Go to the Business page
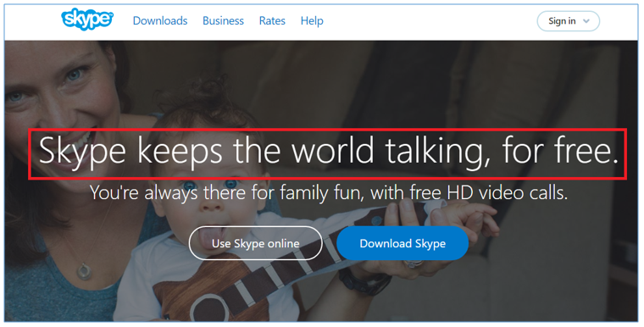This screenshot has width=644, height=327. [x=223, y=21]
